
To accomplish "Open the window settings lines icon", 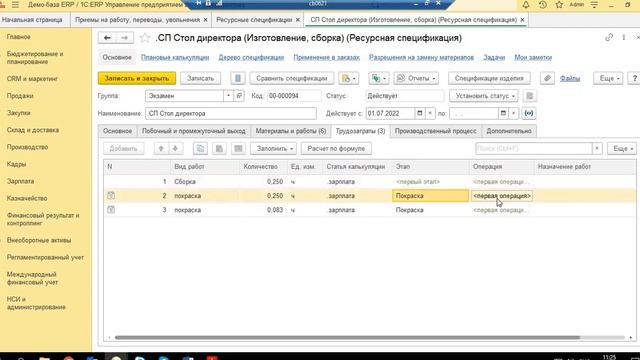I will click(594, 5).
